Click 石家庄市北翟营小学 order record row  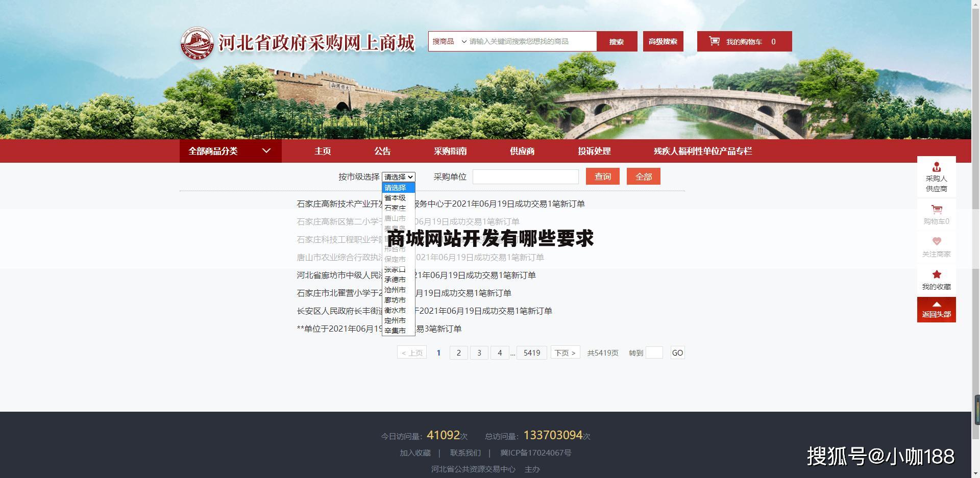pos(404,293)
